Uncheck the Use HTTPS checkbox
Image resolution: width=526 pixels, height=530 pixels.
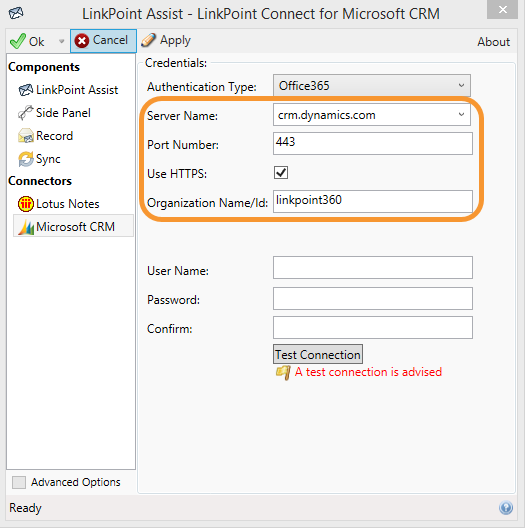281,173
